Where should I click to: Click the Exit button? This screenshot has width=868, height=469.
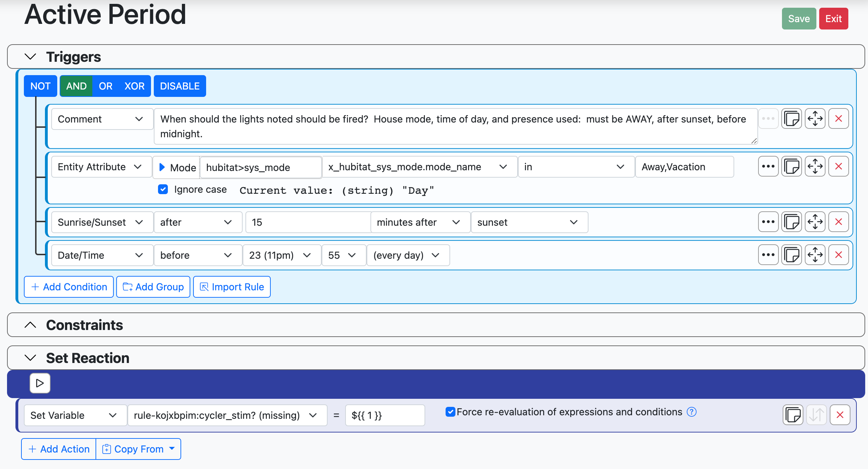pos(834,19)
